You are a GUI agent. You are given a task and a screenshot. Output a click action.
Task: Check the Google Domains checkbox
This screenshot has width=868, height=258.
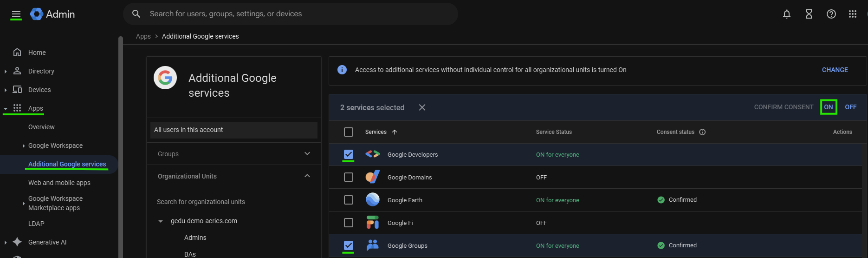349,177
